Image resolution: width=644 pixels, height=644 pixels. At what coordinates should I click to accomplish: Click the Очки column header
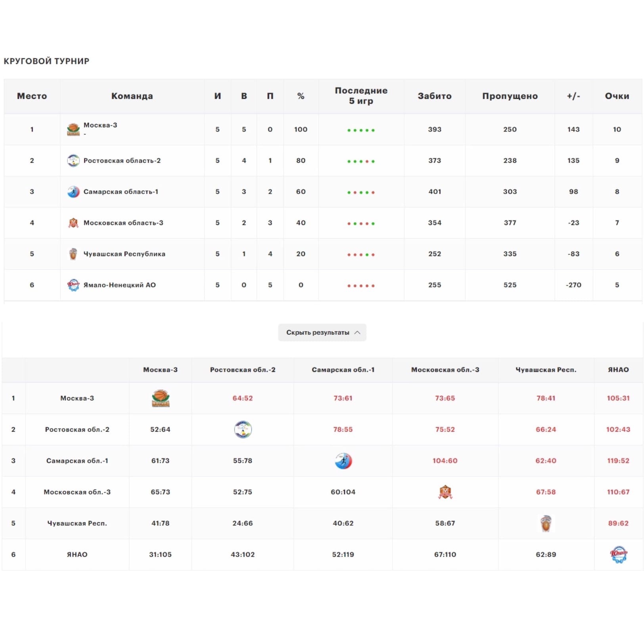pyautogui.click(x=617, y=96)
